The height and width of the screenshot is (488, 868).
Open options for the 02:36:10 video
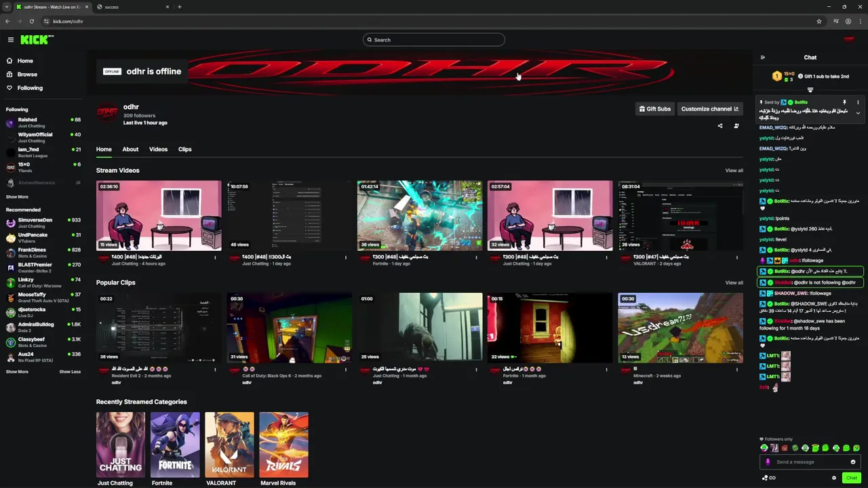point(216,258)
